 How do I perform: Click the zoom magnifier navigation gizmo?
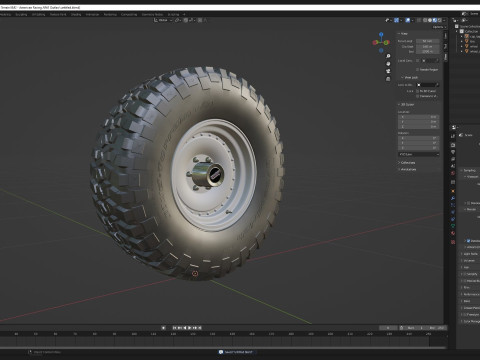click(x=388, y=56)
